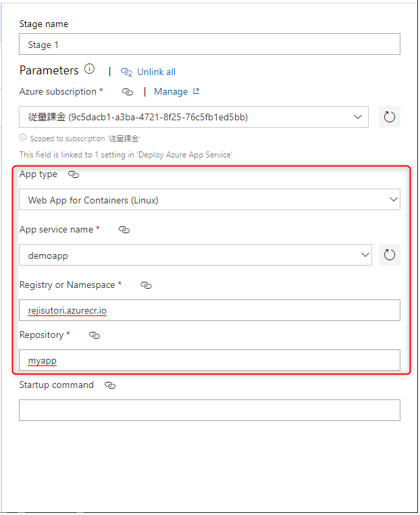Edit the Stage name field
The height and width of the screenshot is (515, 420).
pyautogui.click(x=209, y=44)
